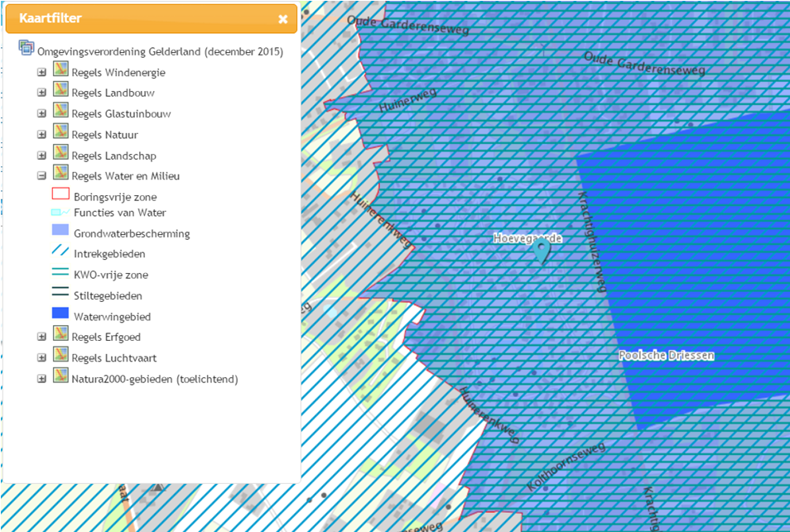Expand the Regels Landbouw tree node
The height and width of the screenshot is (532, 790).
click(x=41, y=92)
